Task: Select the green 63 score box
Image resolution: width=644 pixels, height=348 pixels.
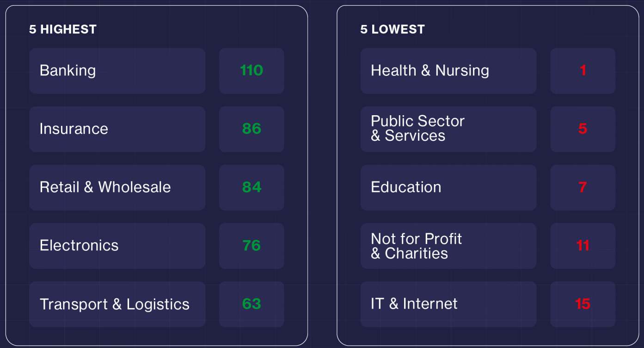Action: point(251,304)
